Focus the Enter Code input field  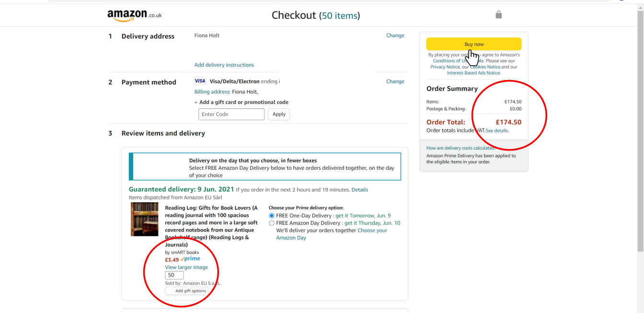(x=231, y=114)
